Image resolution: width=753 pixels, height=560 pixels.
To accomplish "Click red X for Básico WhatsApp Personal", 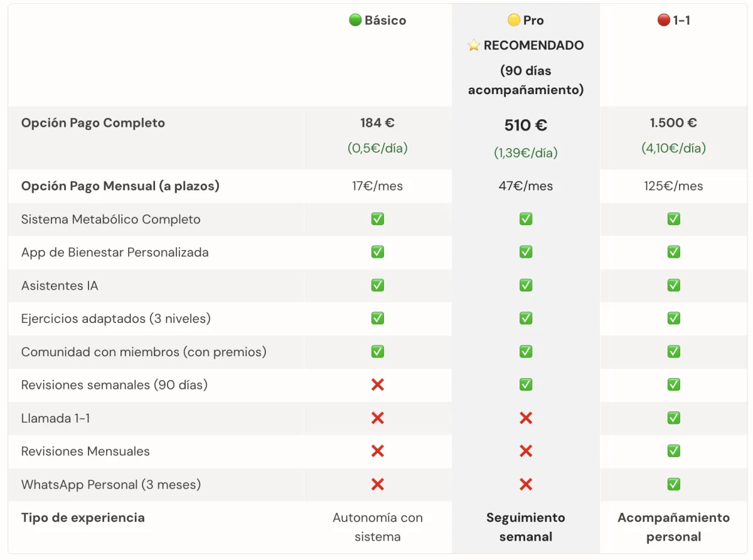I will [377, 484].
